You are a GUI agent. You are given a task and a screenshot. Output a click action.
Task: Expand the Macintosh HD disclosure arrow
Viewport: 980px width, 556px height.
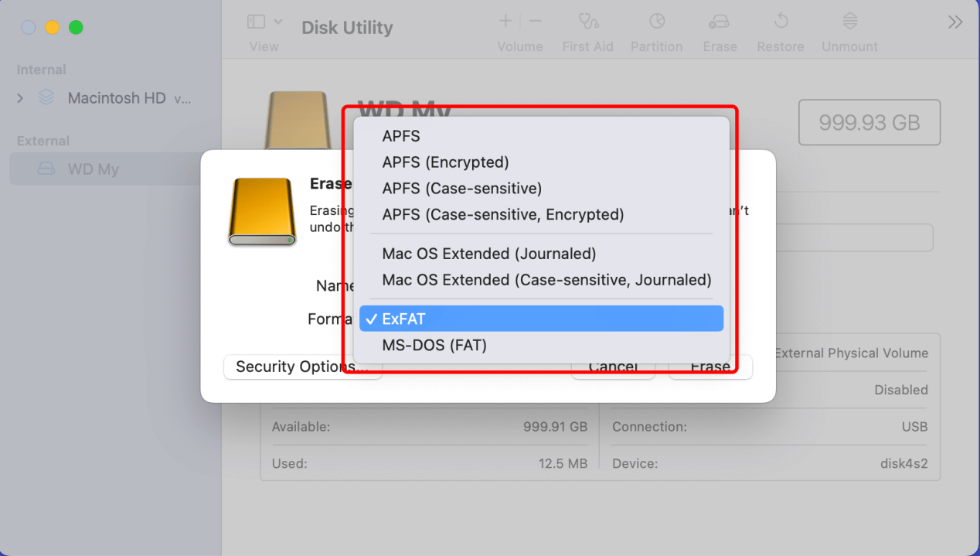[19, 98]
